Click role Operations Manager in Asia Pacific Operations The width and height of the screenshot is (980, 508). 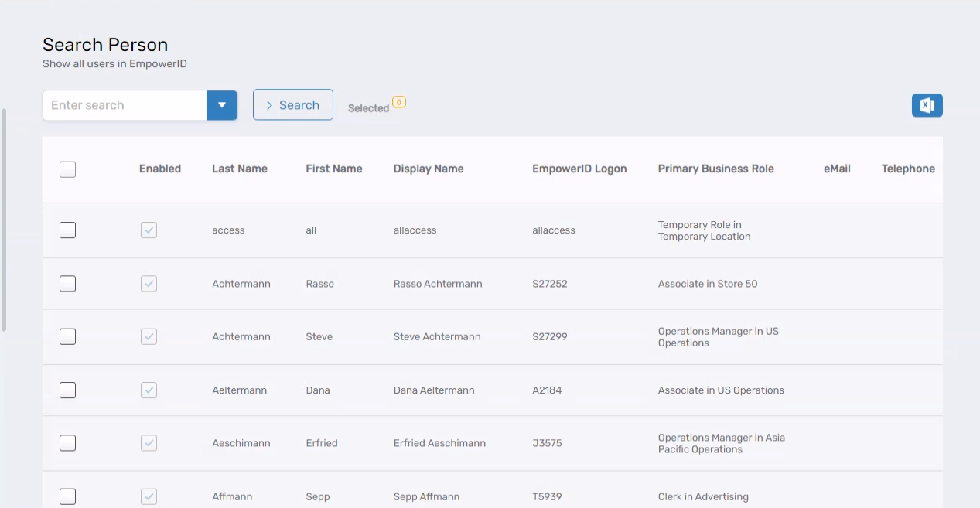(722, 444)
